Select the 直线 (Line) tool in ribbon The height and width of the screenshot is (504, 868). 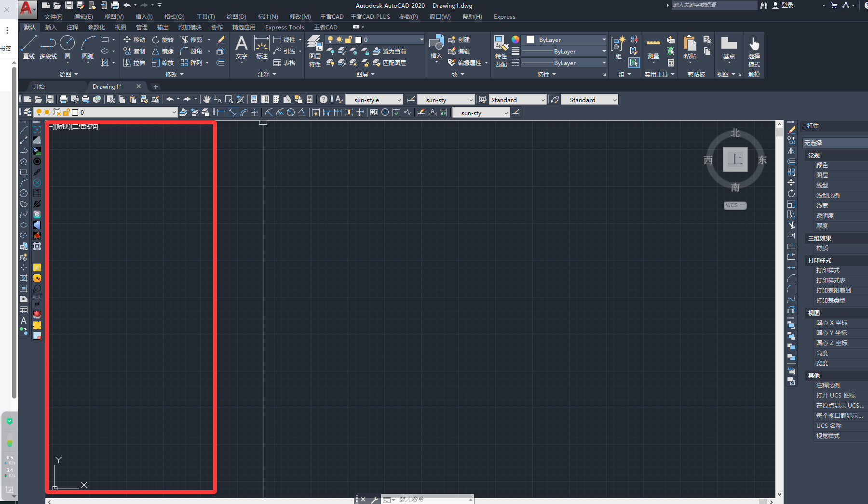tap(29, 47)
